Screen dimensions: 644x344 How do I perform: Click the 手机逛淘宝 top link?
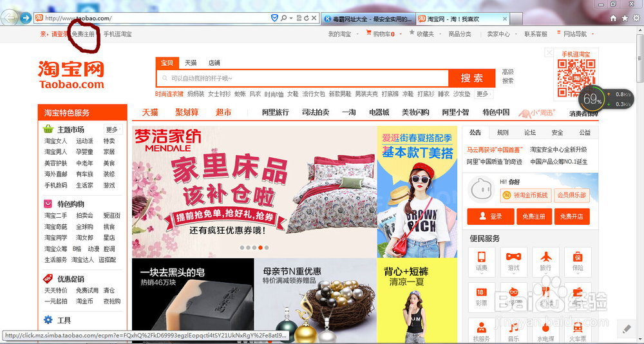(117, 34)
